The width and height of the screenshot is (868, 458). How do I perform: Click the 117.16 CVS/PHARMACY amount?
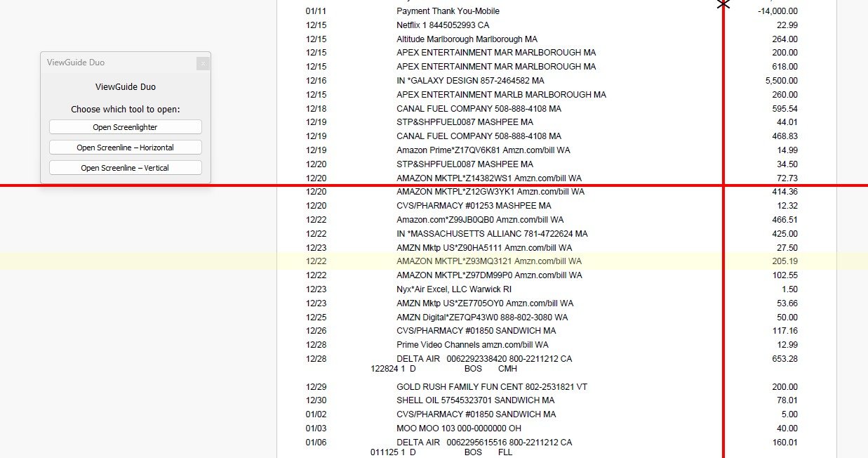[x=785, y=331]
